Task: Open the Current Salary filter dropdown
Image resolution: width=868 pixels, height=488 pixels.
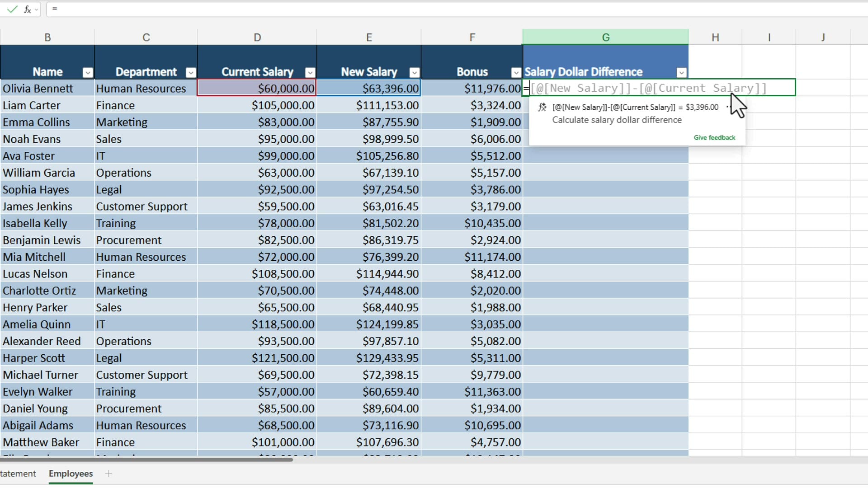Action: (310, 72)
